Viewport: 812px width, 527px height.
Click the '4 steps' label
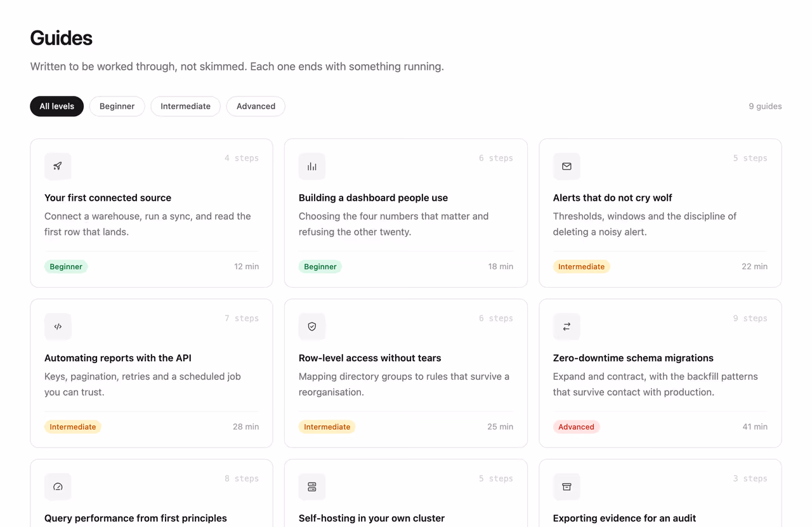[x=242, y=158]
